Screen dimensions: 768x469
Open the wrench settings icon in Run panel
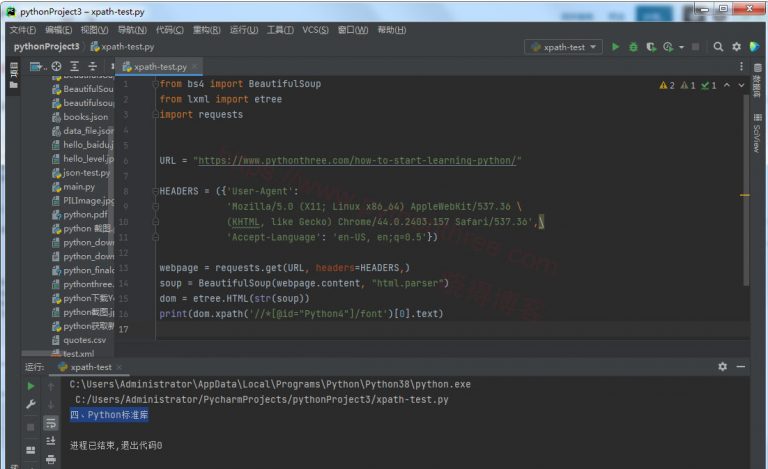[x=31, y=404]
